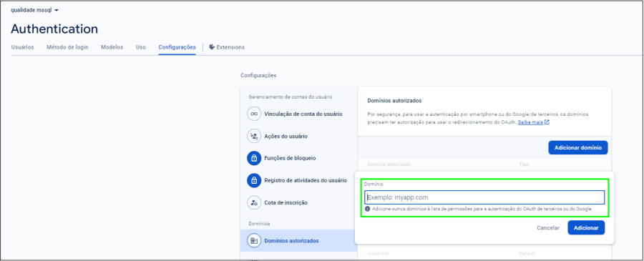Screen dimensions: 644x261
Task: Click the Ações do usuário icon
Action: coord(254,136)
